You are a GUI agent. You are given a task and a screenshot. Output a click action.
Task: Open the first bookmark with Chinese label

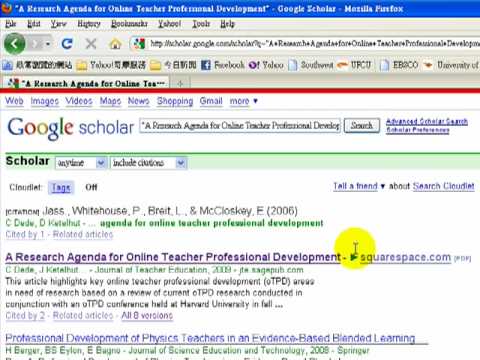[x=37, y=65]
